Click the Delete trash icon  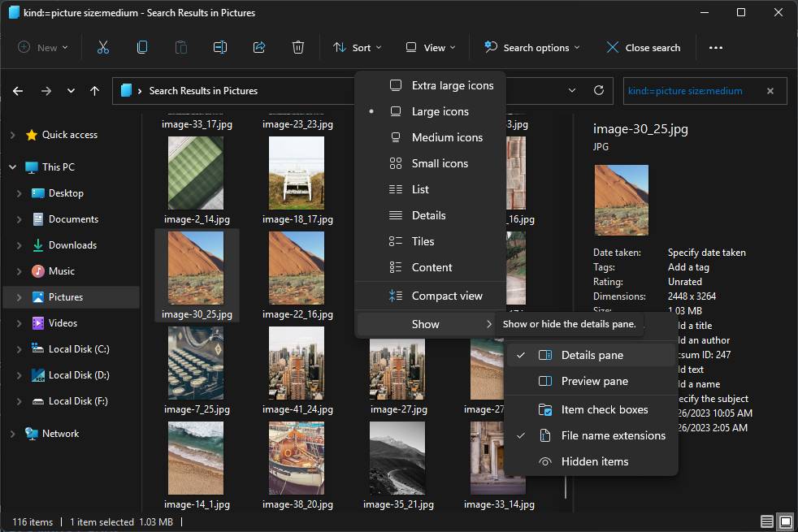click(298, 47)
